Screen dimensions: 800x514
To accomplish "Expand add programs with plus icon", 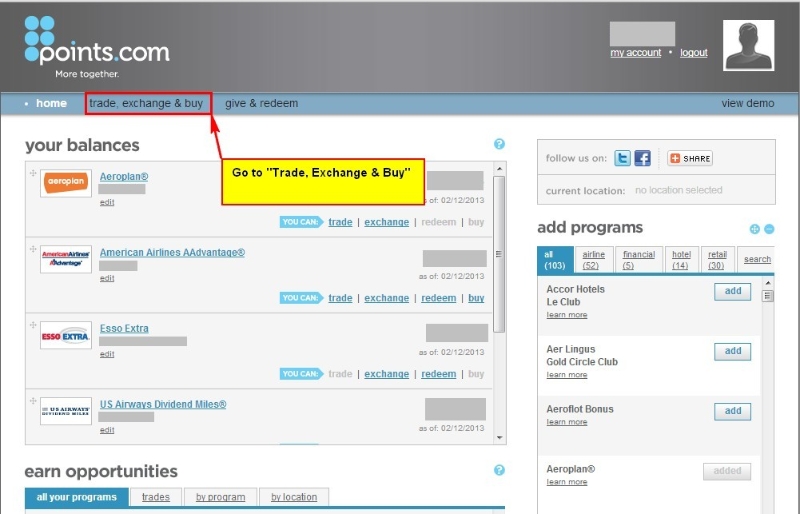I will coord(755,229).
